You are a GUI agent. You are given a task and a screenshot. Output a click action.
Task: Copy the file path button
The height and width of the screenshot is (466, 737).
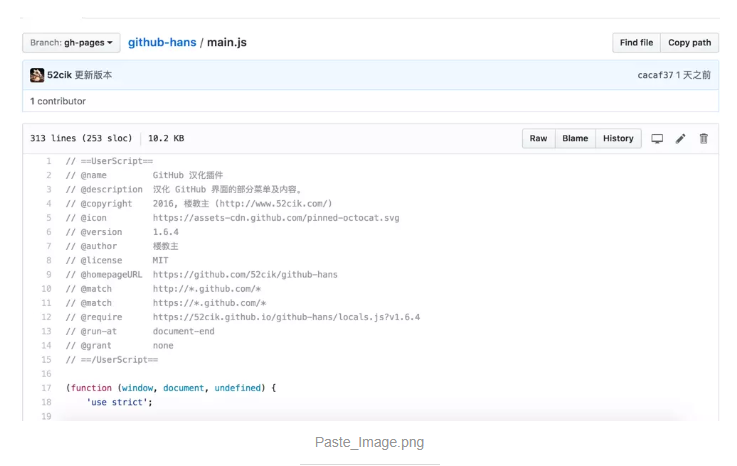[690, 43]
